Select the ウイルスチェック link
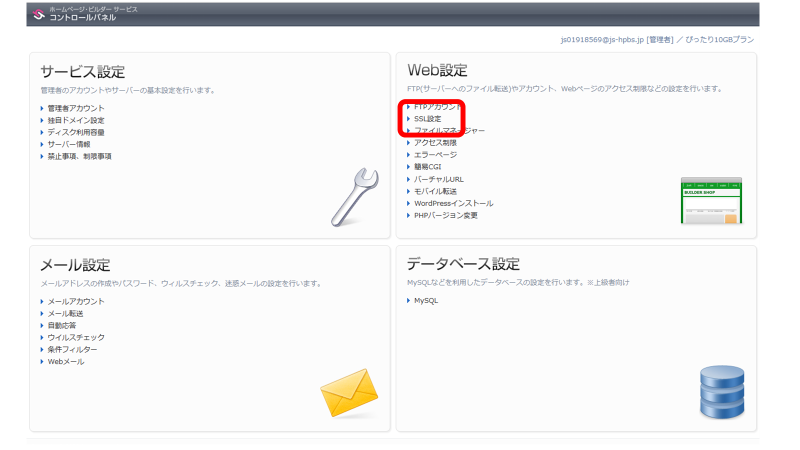Screen dimensions: 800x450 point(76,337)
